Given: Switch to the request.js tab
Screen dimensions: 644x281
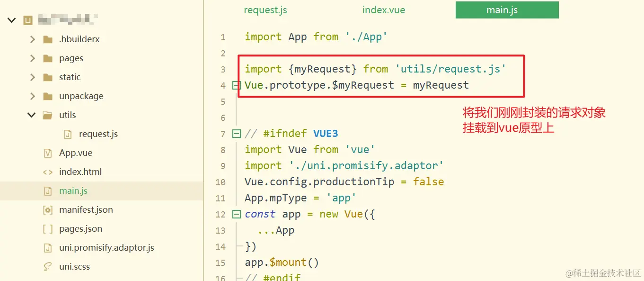Looking at the screenshot, I should click(x=265, y=10).
